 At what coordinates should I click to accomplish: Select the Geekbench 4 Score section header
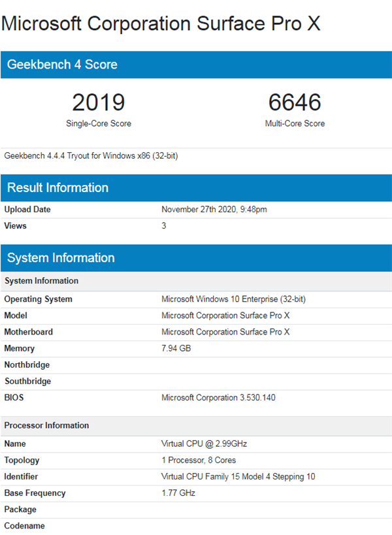click(x=62, y=65)
